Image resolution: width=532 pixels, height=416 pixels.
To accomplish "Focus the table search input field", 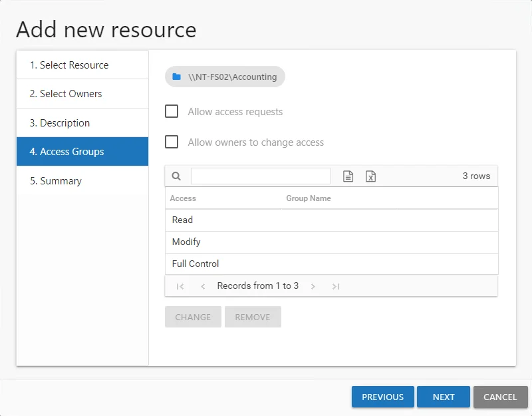I will tap(261, 176).
